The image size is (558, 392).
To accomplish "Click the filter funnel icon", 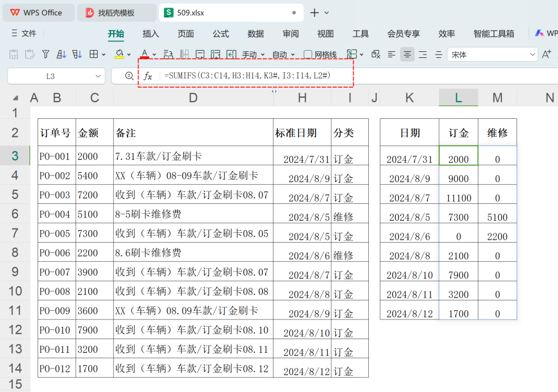I will [x=46, y=55].
